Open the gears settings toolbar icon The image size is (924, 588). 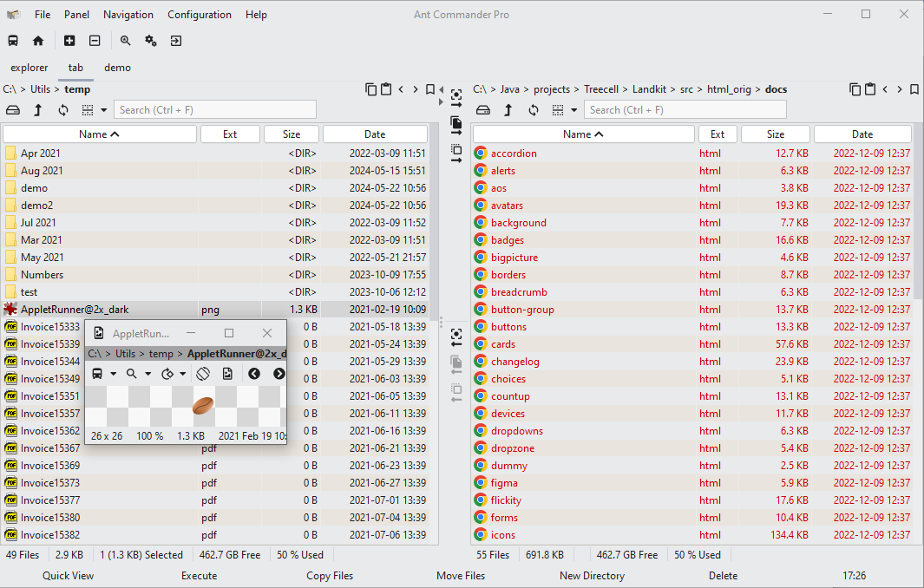pos(151,41)
